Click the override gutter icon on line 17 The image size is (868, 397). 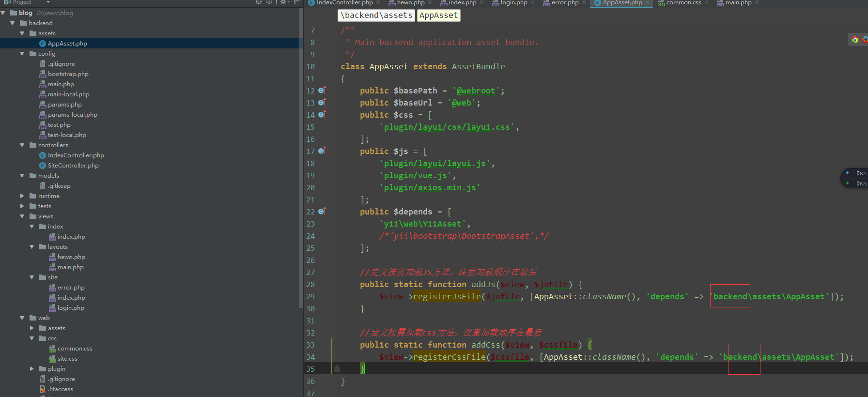point(322,151)
